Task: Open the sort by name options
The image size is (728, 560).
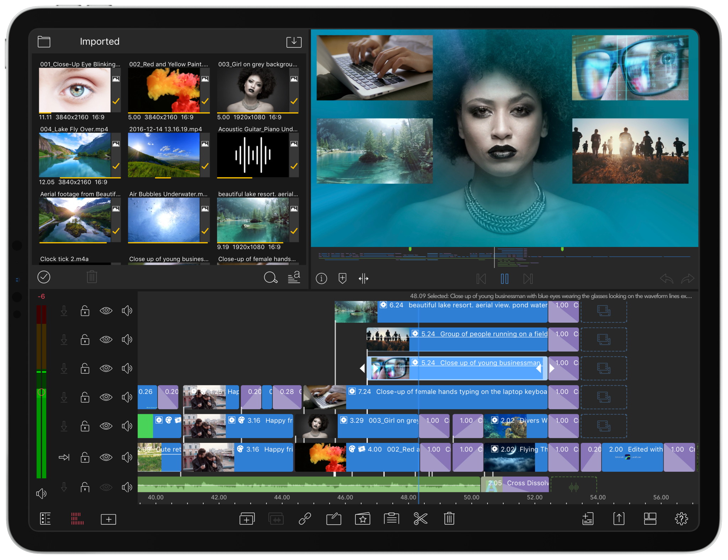Action: coord(294,278)
